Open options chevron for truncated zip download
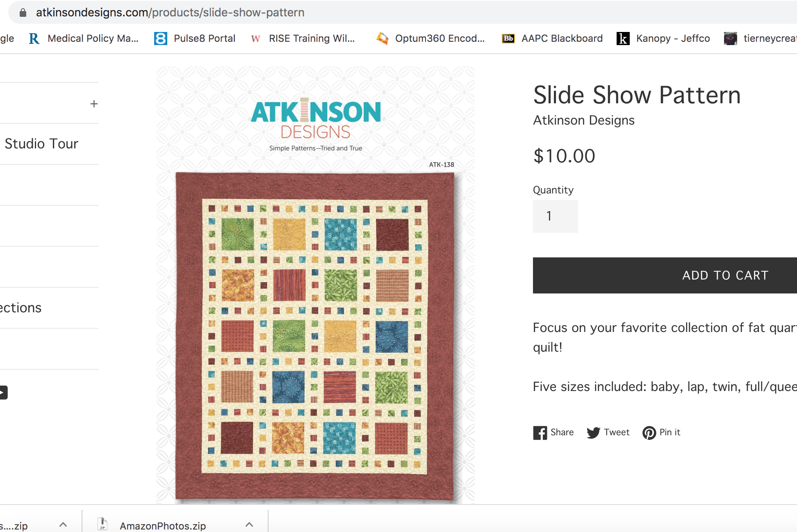The image size is (797, 532). click(63, 525)
